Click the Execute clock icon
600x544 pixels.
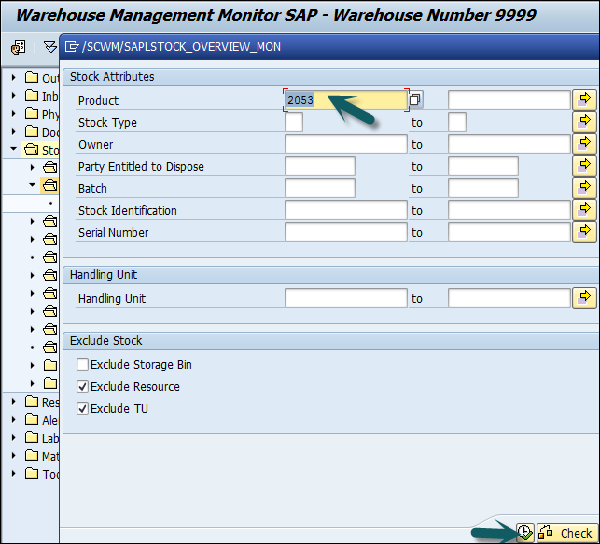525,533
